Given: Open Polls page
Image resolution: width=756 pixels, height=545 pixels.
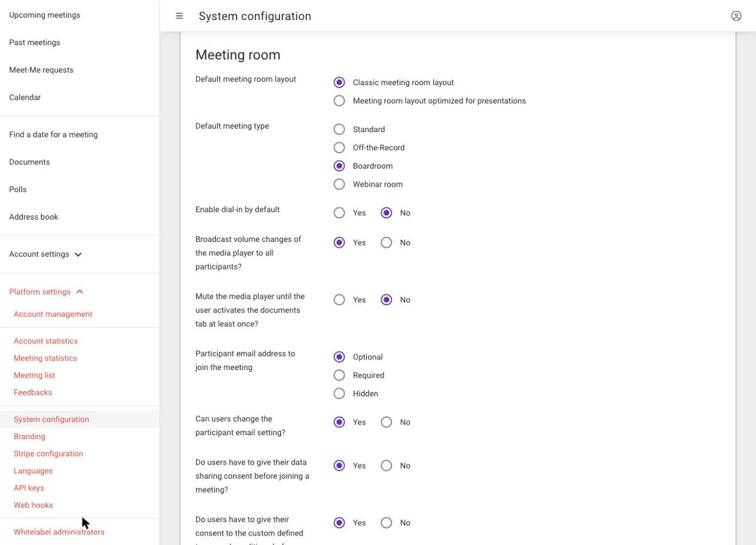Looking at the screenshot, I should pos(18,190).
